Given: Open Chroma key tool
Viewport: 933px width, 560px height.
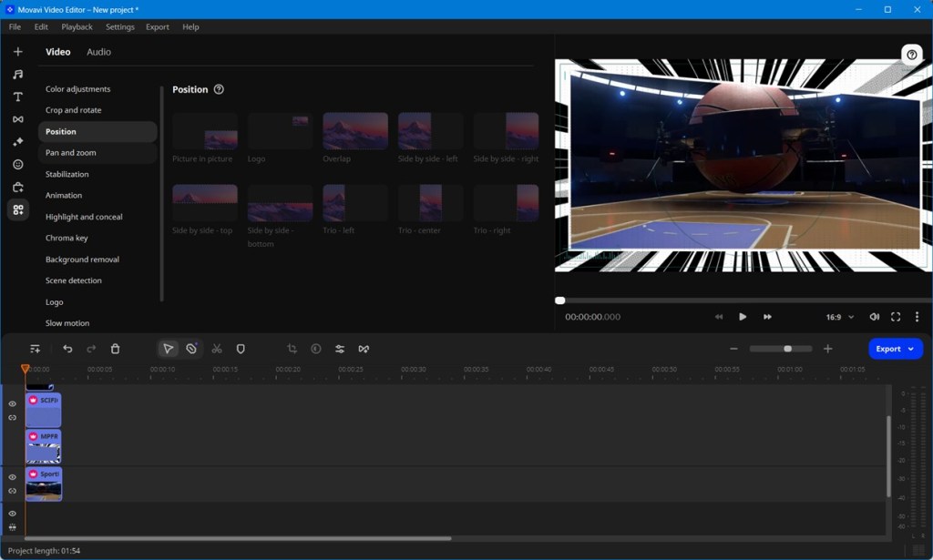Looking at the screenshot, I should pos(67,238).
